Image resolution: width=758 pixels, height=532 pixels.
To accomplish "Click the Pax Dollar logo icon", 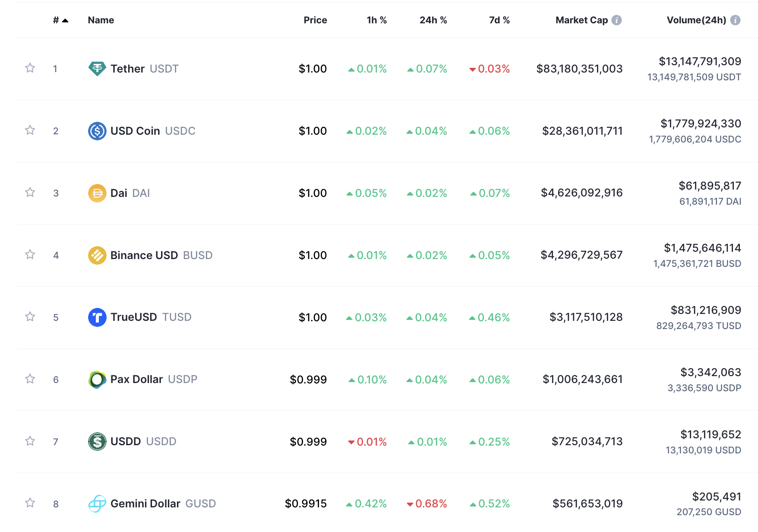I will point(97,380).
